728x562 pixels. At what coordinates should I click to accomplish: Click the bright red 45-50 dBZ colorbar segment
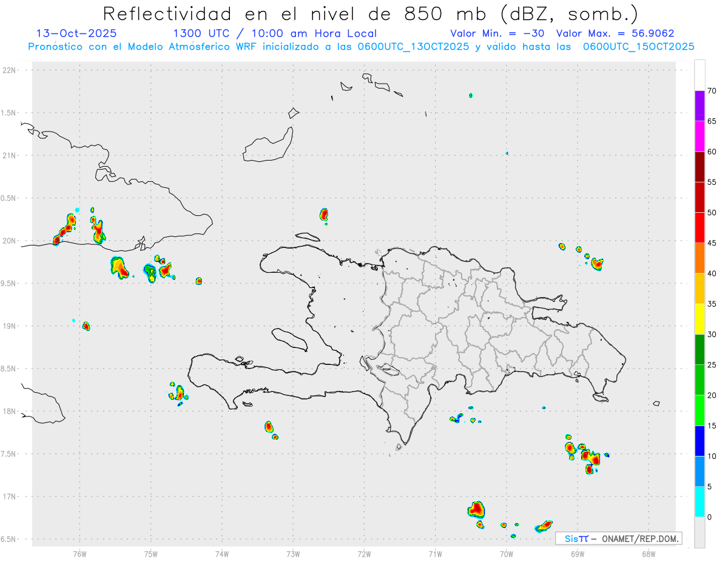point(699,228)
